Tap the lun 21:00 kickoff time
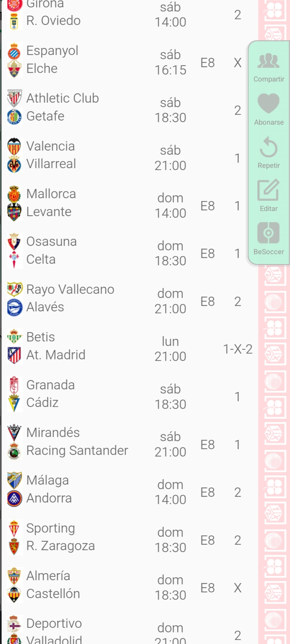The width and height of the screenshot is (290, 644). click(170, 349)
